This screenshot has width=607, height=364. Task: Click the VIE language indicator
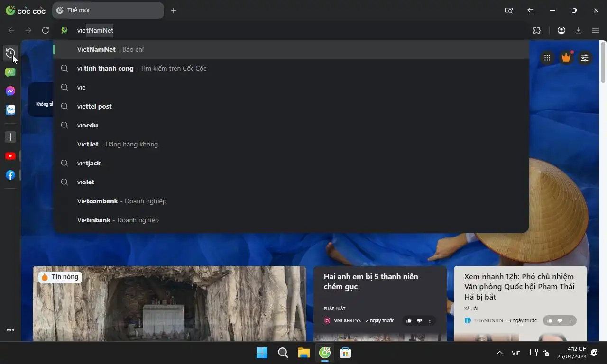516,353
